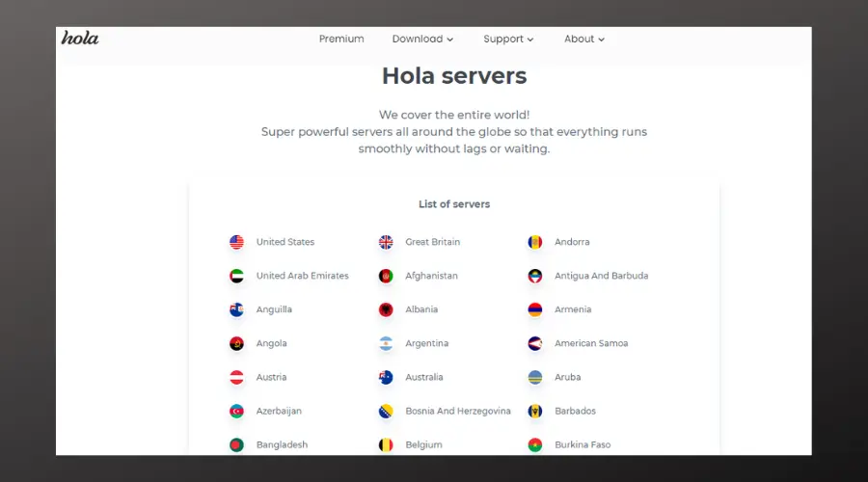Select the United States server name
This screenshot has height=482, width=868.
pyautogui.click(x=285, y=242)
